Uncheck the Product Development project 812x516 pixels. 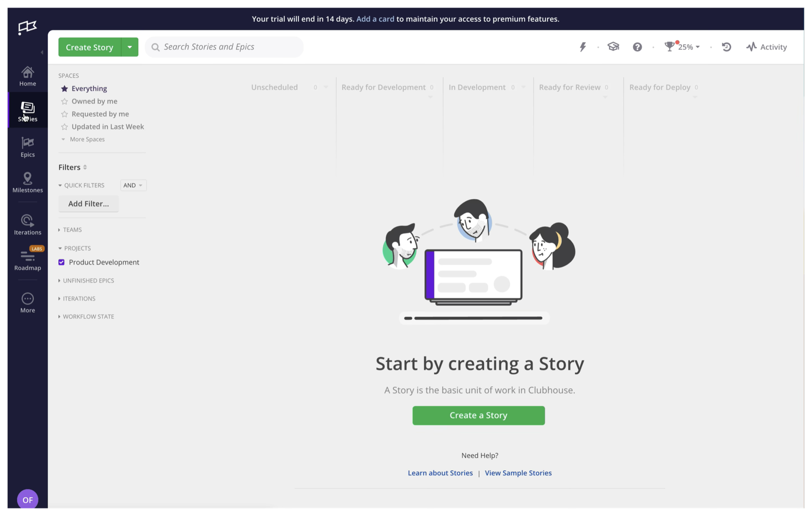61,262
